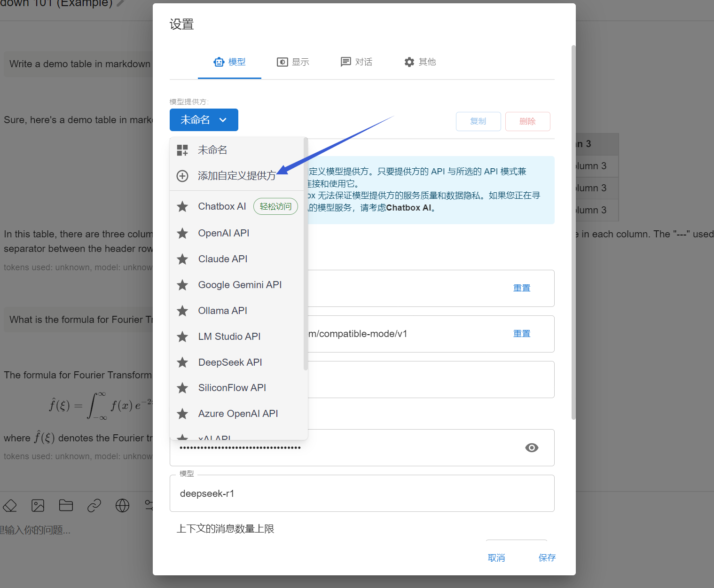Click the display icon on 显示 tab
The width and height of the screenshot is (714, 588).
tap(282, 62)
